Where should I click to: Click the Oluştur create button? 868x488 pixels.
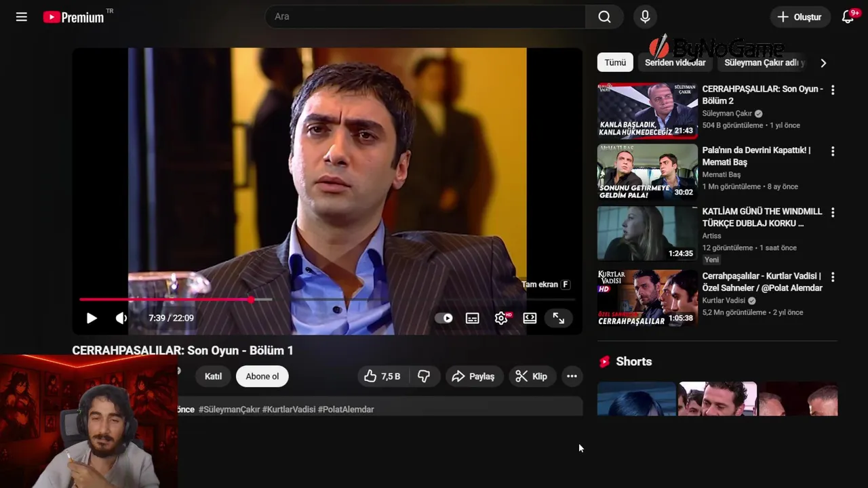coord(799,17)
